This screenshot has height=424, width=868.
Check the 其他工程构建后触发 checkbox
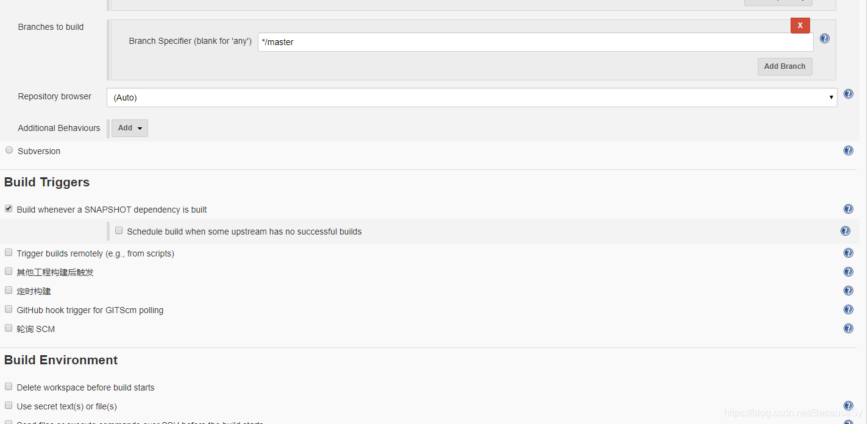point(9,271)
